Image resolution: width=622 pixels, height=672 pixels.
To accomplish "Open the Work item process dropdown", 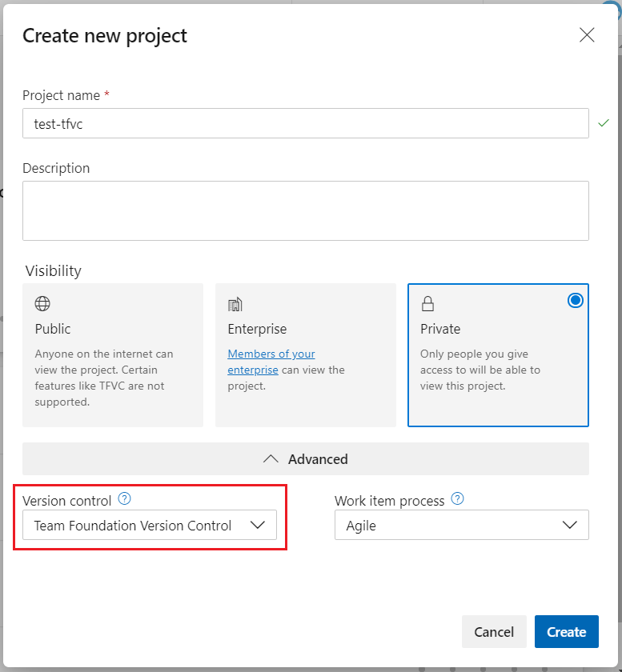I will [x=461, y=526].
